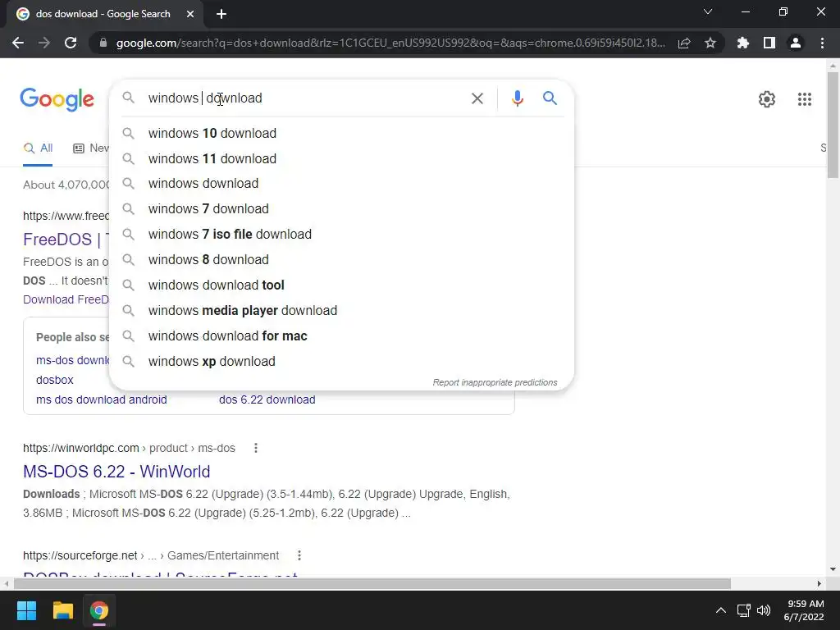Viewport: 840px width, 630px height.
Task: Open the Chrome extensions puzzle icon
Action: pyautogui.click(x=743, y=43)
